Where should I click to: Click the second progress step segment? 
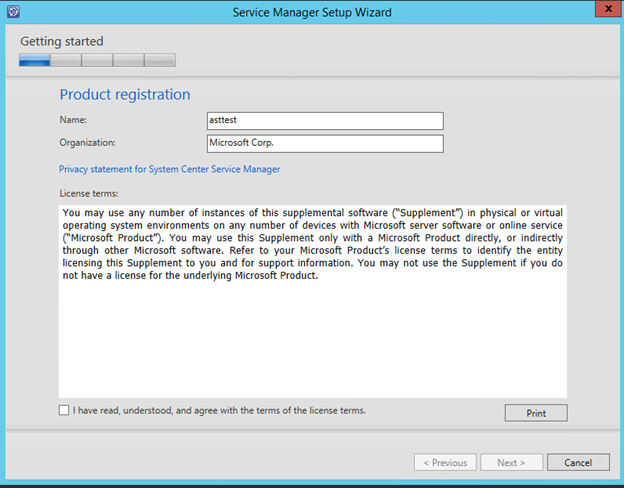66,60
